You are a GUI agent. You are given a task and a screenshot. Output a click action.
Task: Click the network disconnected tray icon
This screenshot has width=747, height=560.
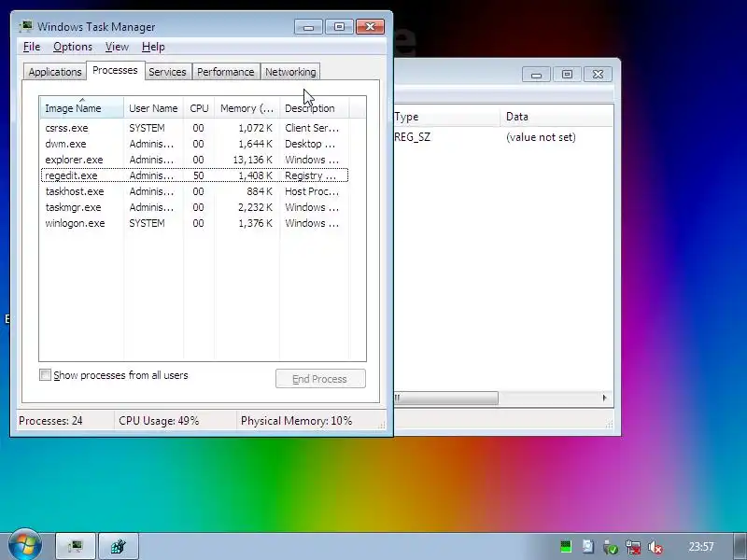pyautogui.click(x=633, y=547)
